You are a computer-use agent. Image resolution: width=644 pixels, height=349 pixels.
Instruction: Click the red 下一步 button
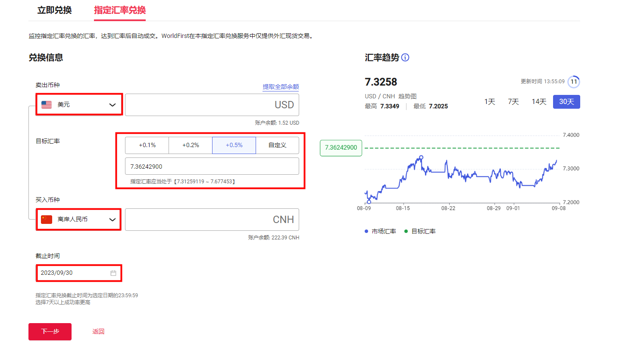pyautogui.click(x=50, y=332)
